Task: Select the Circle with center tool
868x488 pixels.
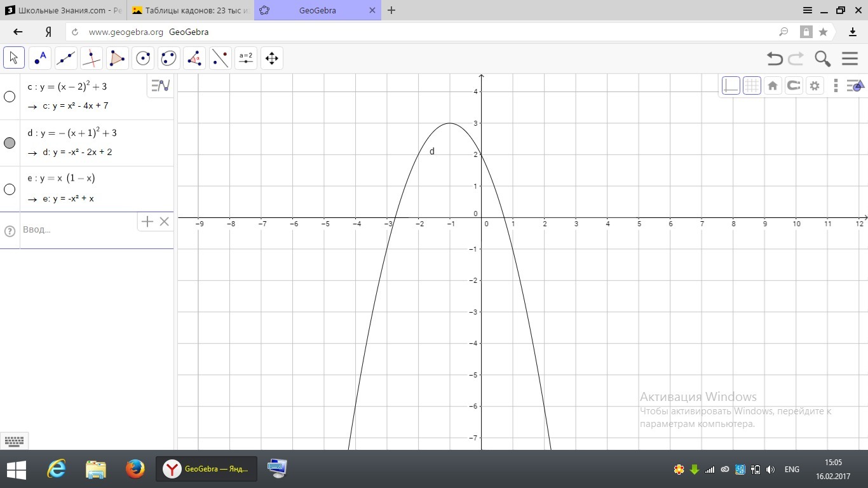Action: (x=143, y=58)
